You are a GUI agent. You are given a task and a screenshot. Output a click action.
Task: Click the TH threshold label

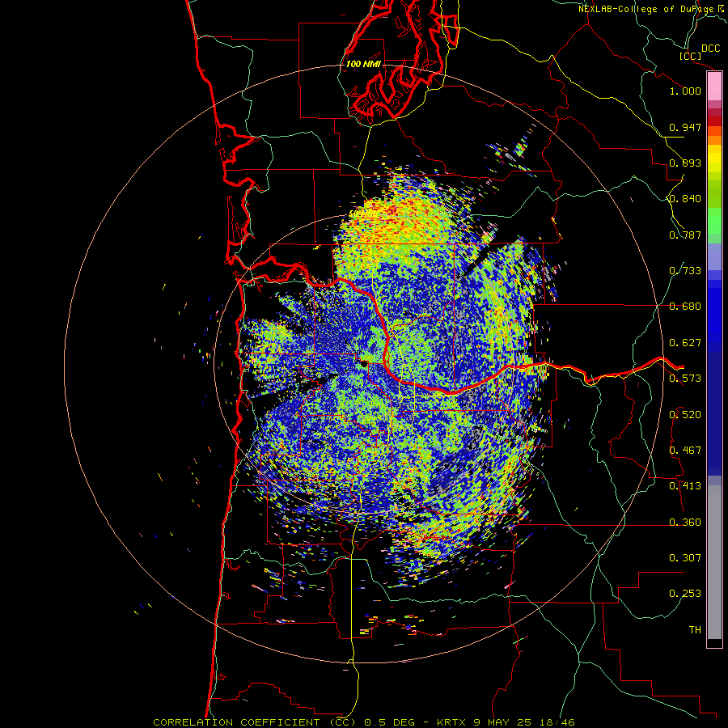[695, 630]
